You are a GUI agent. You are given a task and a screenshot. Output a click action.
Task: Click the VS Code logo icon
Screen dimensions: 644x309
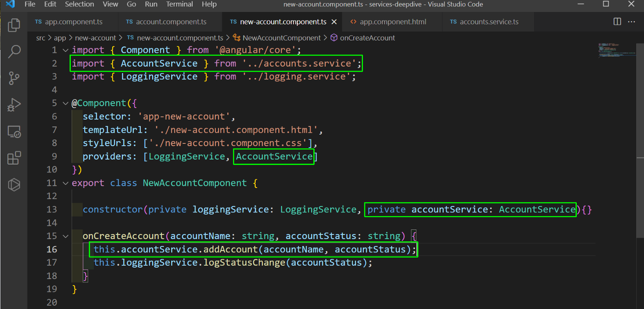point(10,4)
